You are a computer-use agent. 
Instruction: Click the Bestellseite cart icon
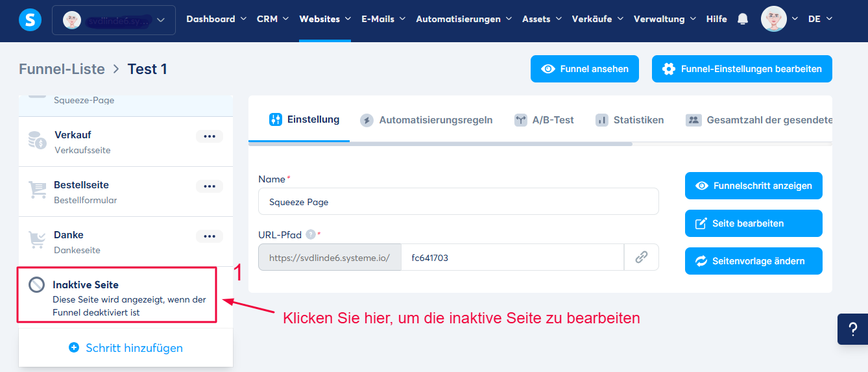coord(37,190)
